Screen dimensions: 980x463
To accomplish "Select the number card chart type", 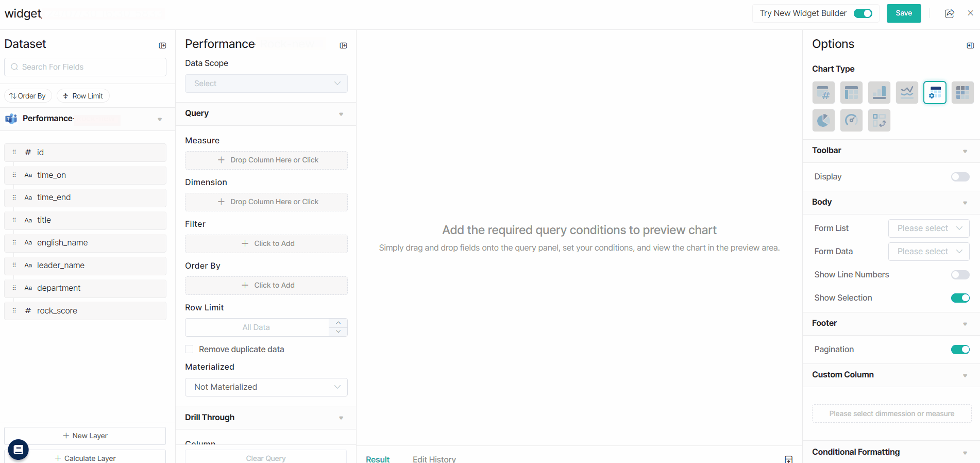I will coord(823,93).
